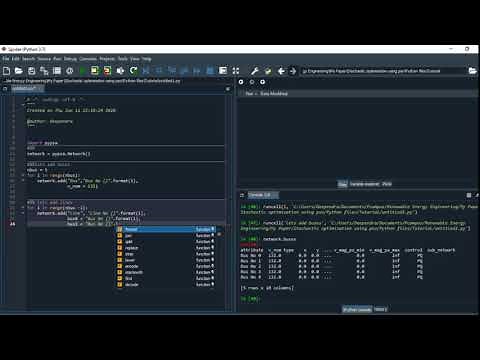The width and height of the screenshot is (480, 360).
Task: Open the Run menu
Action: (x=57, y=59)
